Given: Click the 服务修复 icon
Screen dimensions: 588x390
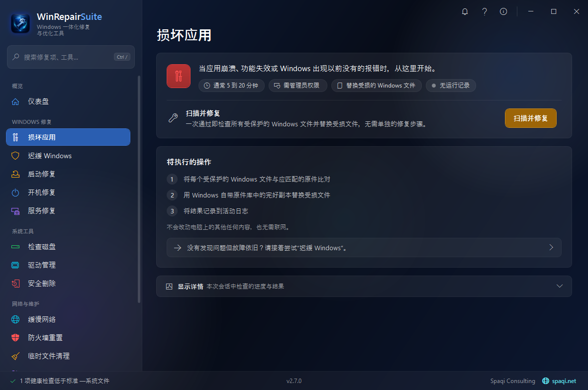Looking at the screenshot, I should pos(15,211).
